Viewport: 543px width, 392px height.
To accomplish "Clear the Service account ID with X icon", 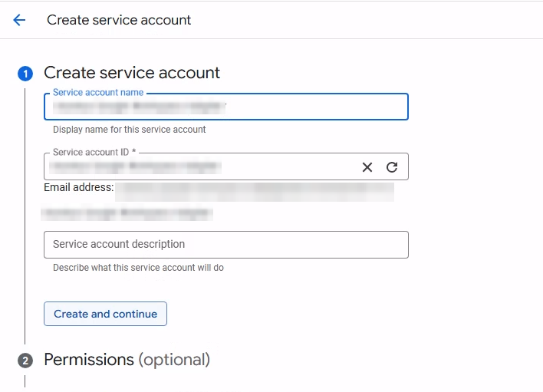I will coord(367,167).
